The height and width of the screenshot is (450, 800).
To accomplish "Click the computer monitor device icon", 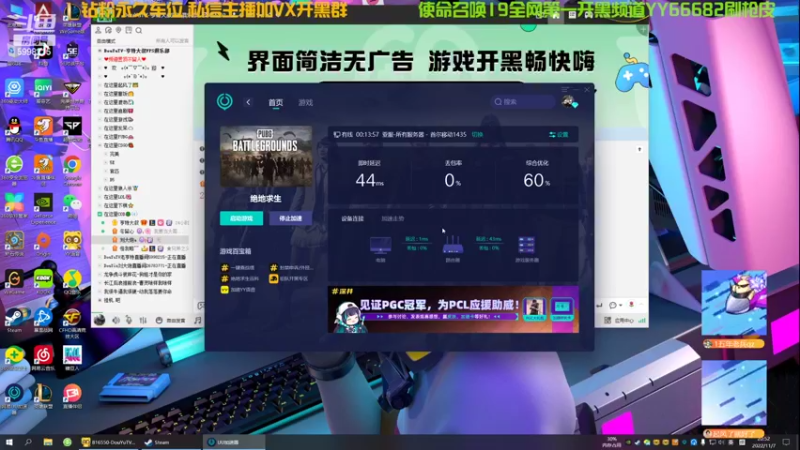I will pos(381,245).
